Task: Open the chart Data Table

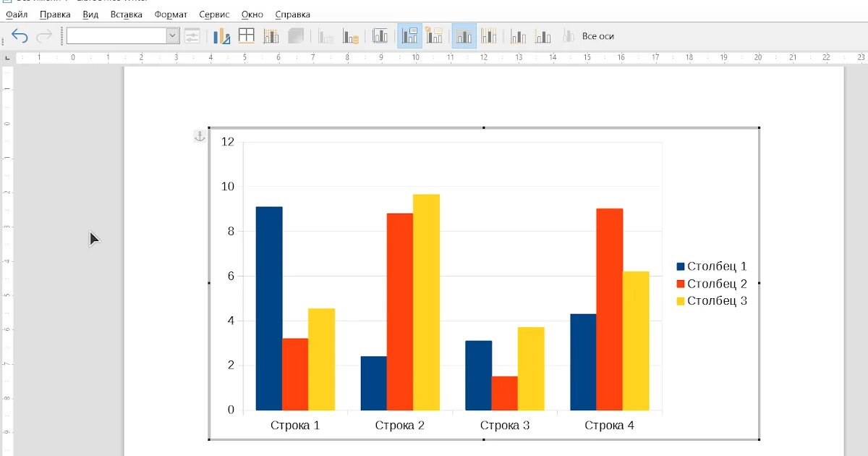Action: point(246,34)
